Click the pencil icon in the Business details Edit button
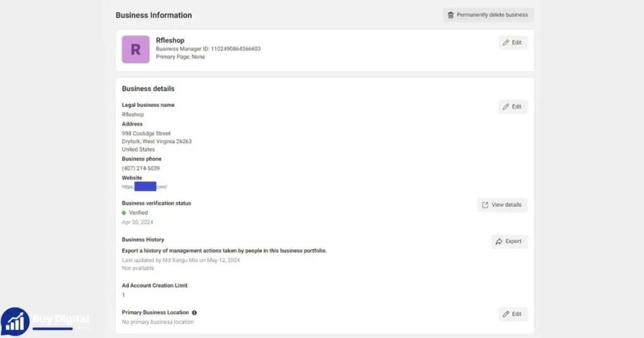Viewport: 644px width, 338px height. point(506,107)
